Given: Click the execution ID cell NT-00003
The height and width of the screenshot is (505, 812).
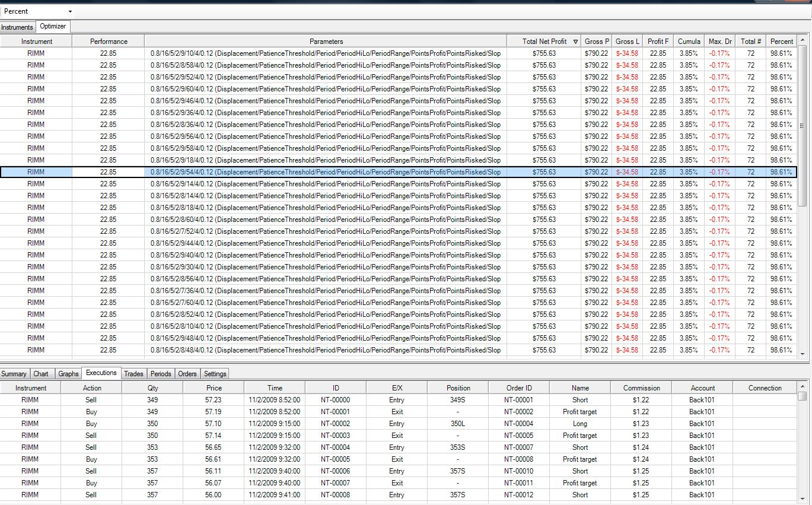Looking at the screenshot, I should [x=336, y=436].
